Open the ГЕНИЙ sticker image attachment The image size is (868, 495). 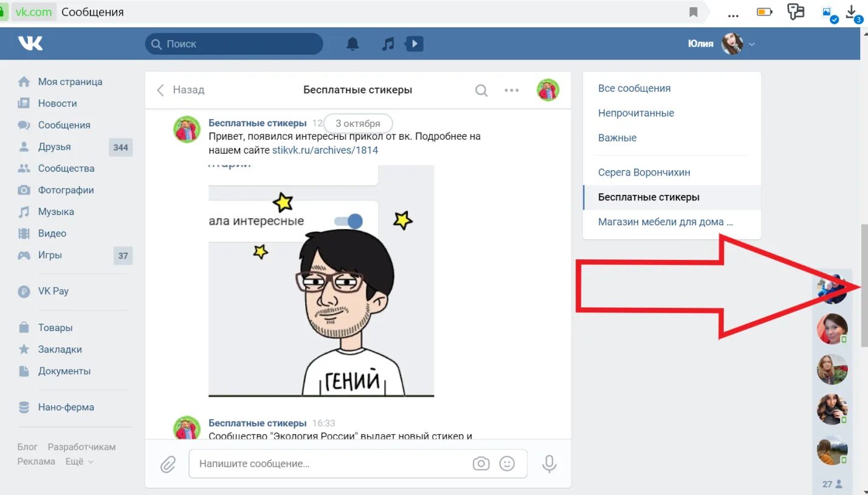tap(322, 281)
